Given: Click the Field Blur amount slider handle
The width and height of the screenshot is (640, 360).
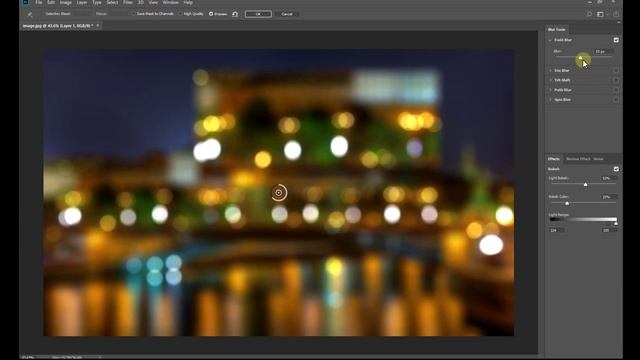Looking at the screenshot, I should point(580,58).
